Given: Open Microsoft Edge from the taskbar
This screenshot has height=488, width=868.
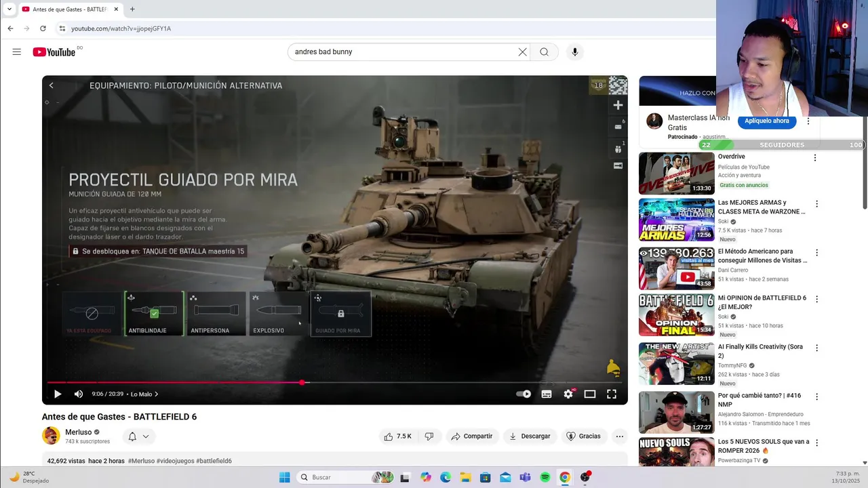Looking at the screenshot, I should coord(446,477).
